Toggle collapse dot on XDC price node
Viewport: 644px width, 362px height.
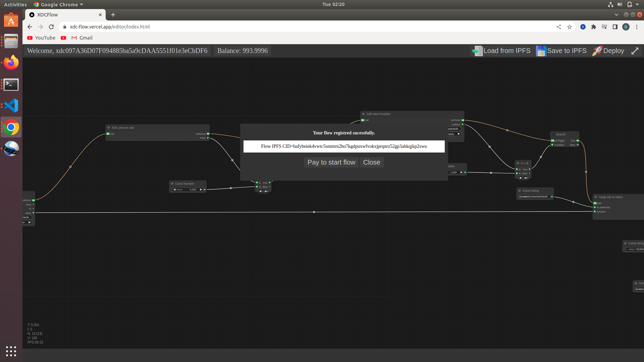pyautogui.click(x=109, y=128)
